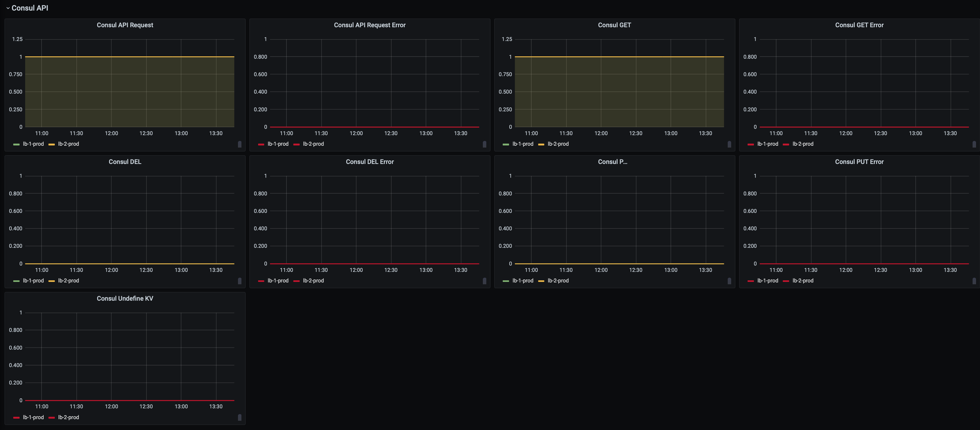
Task: Click green lb-1-prod color icon in Consul P... legend
Action: 506,281
